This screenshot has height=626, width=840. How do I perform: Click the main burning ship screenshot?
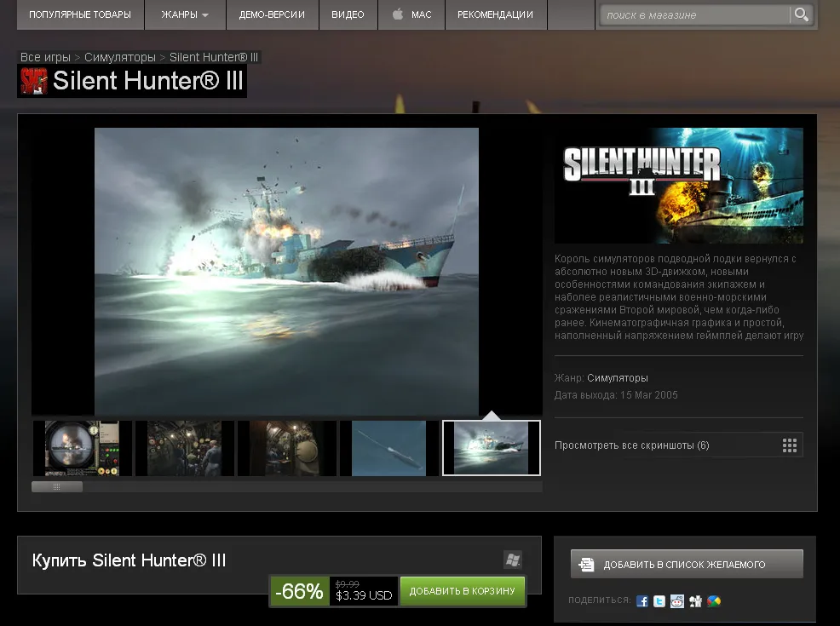(x=286, y=271)
